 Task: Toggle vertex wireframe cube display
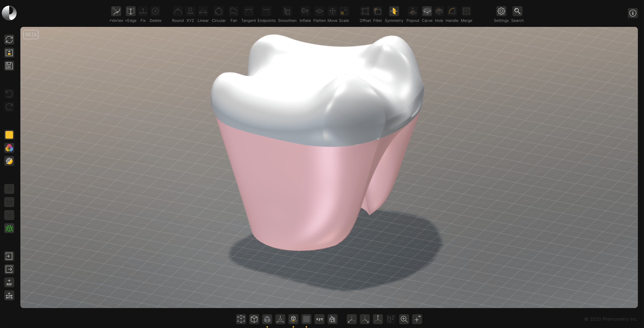click(241, 319)
